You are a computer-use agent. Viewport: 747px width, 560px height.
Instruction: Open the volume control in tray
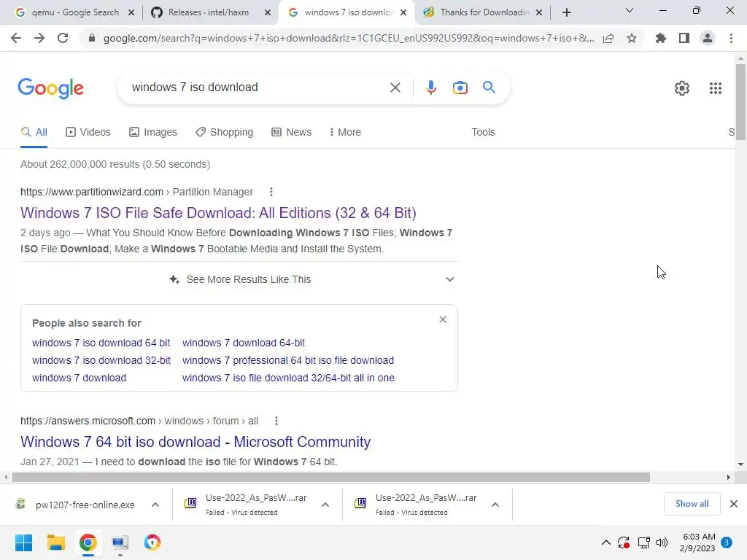coord(662,542)
